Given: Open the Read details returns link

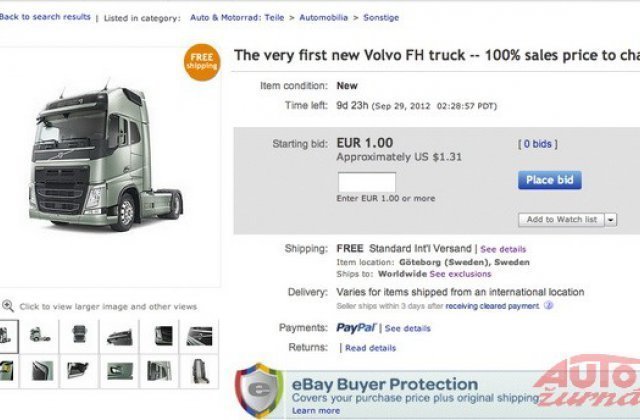Looking at the screenshot, I should pyautogui.click(x=370, y=348).
